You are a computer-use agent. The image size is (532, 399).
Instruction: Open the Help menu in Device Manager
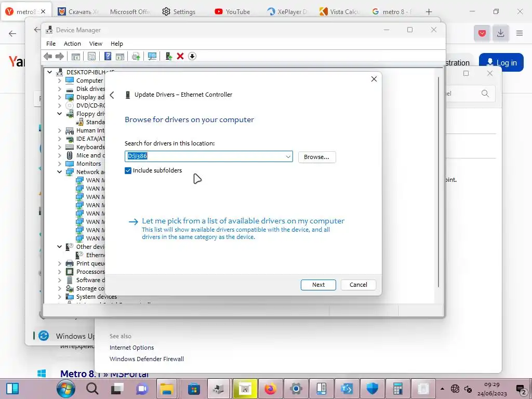[117, 44]
